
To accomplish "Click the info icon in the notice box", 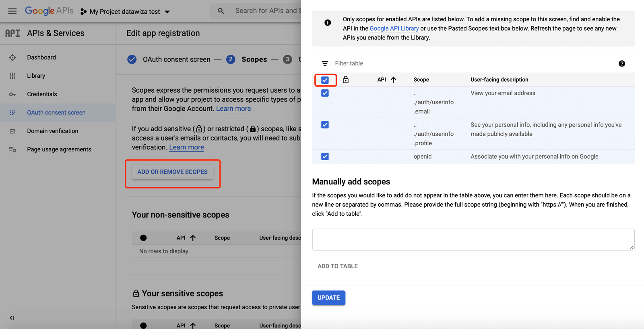I will tap(328, 23).
